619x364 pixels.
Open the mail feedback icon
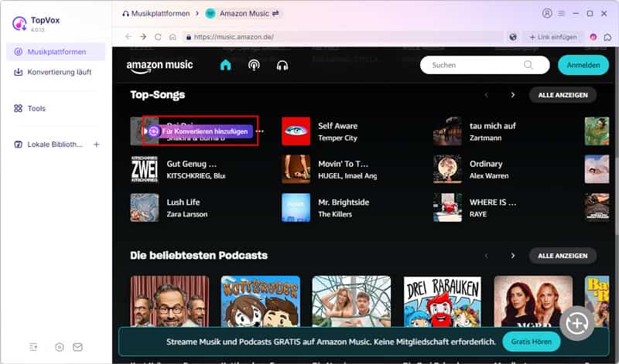pos(78,347)
